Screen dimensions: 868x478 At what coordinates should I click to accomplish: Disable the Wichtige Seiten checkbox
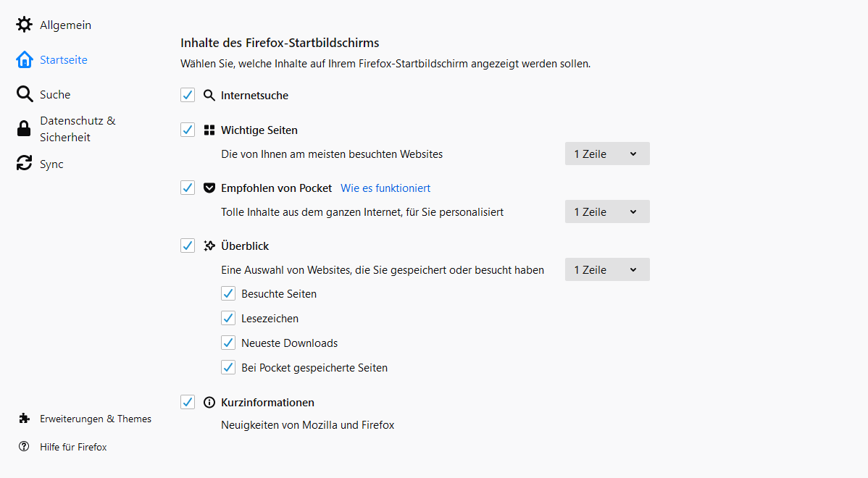[x=188, y=130]
